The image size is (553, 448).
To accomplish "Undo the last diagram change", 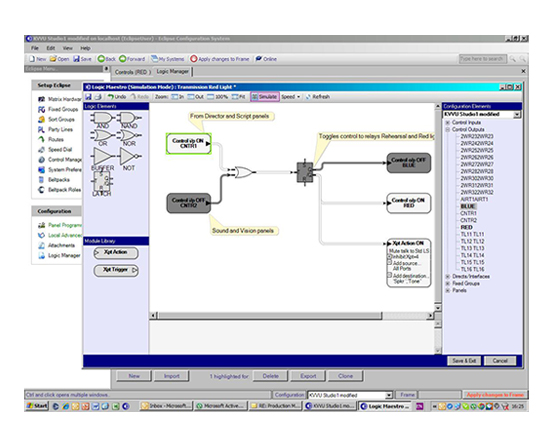I will (117, 97).
